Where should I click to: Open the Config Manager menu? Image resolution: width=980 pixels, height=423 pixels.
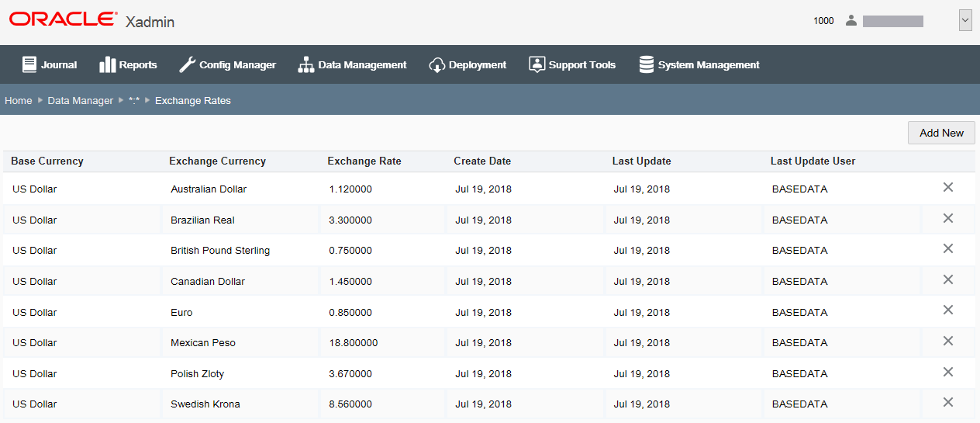pos(227,64)
